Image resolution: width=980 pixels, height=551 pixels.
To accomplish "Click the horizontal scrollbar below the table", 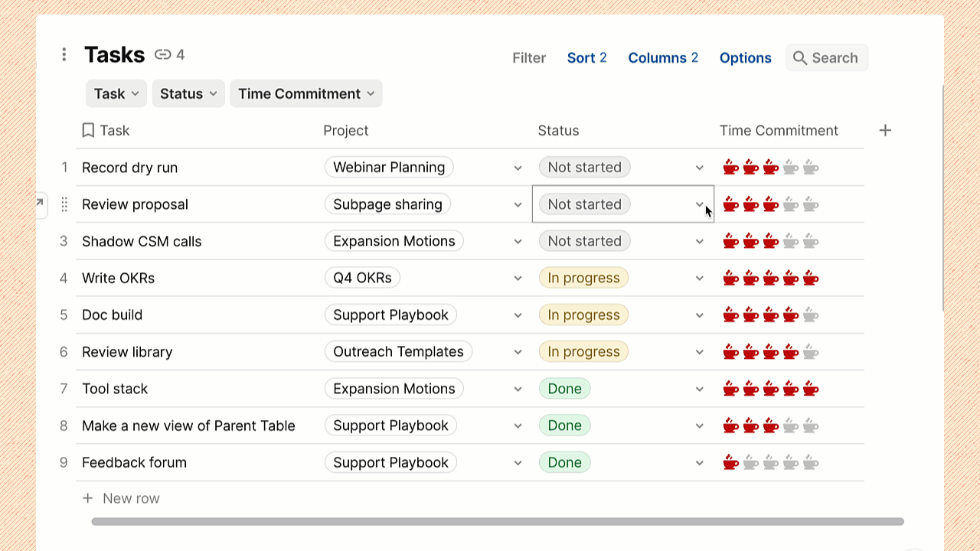I will pos(498,522).
